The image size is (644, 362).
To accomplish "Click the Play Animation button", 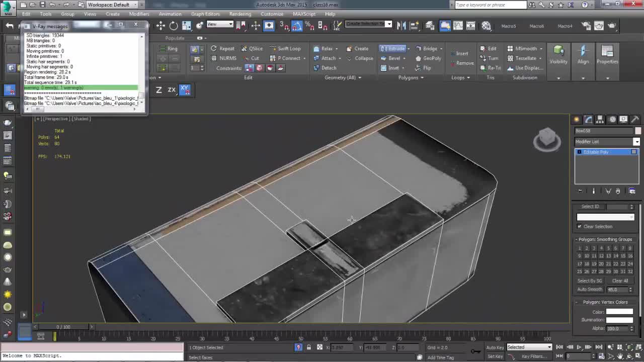I will (579, 347).
